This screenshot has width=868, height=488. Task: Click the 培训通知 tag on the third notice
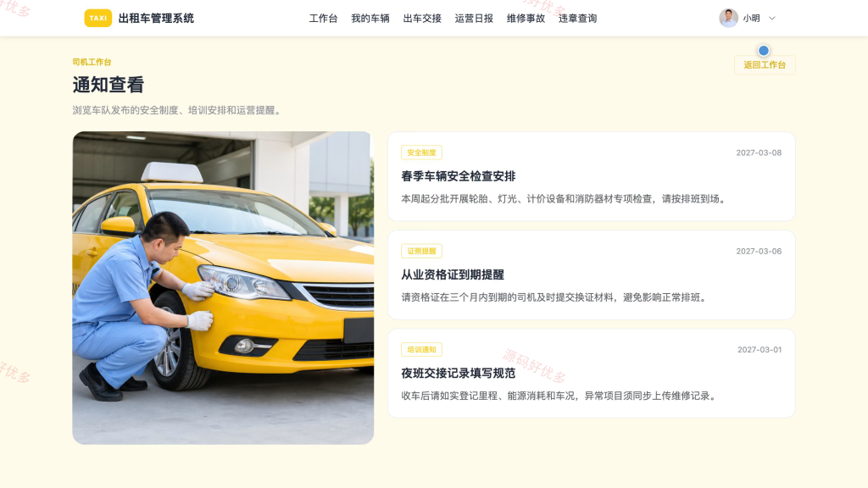click(x=421, y=350)
